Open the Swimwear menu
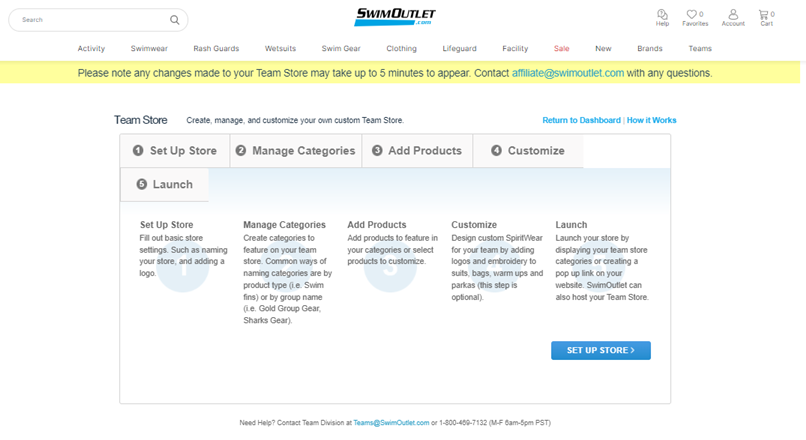The width and height of the screenshot is (806, 440). coord(149,48)
